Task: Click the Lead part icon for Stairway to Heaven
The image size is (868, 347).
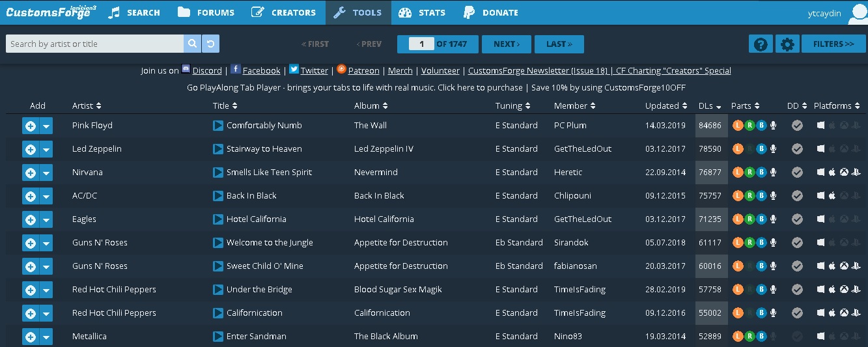Action: [x=738, y=149]
